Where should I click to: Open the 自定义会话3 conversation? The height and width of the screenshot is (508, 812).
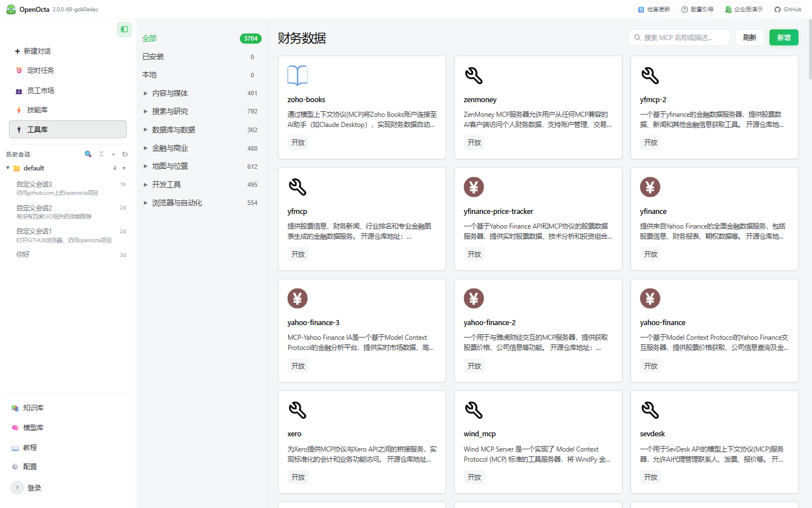click(70, 189)
